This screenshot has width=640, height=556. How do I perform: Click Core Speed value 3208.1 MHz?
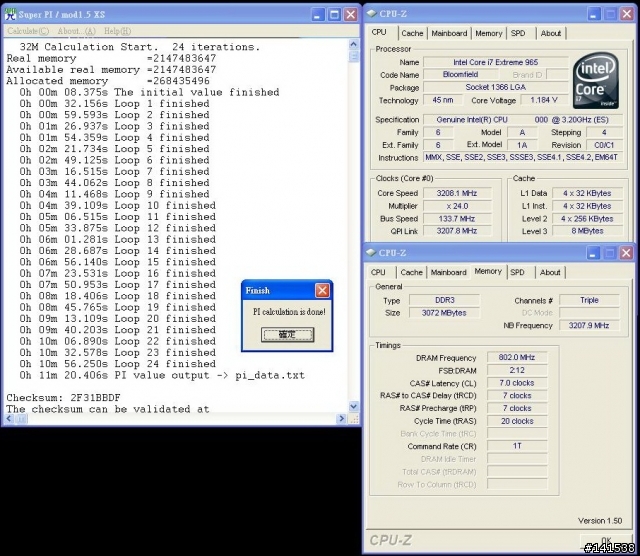pos(457,193)
